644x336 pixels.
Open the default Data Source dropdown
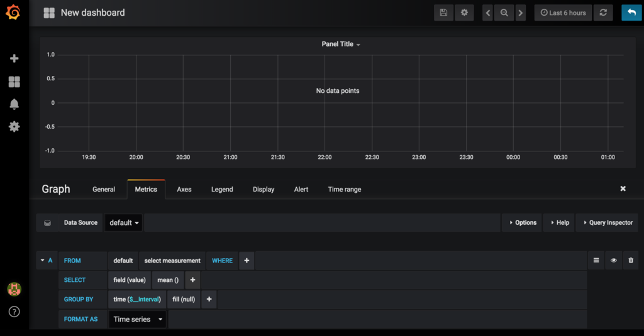pyautogui.click(x=124, y=223)
